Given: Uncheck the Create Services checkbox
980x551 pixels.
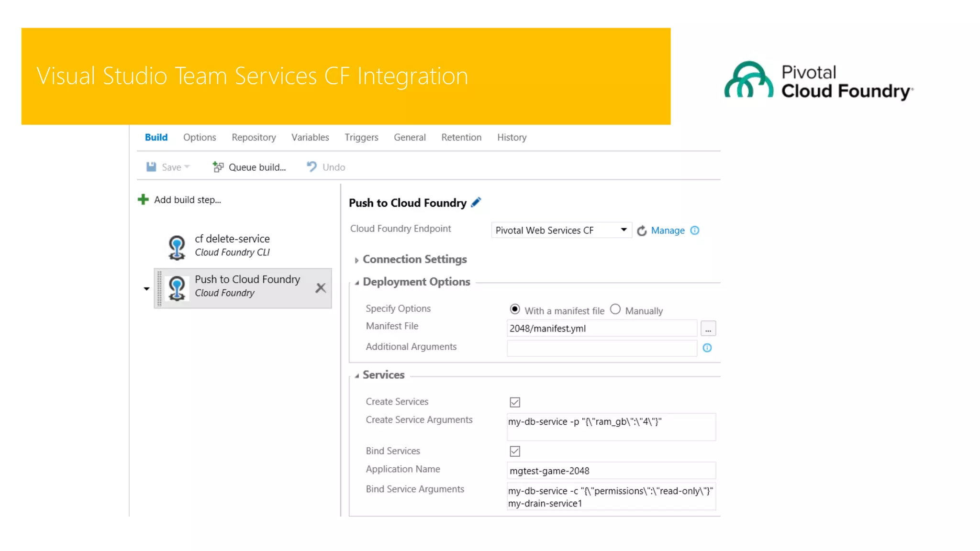Looking at the screenshot, I should tap(515, 402).
